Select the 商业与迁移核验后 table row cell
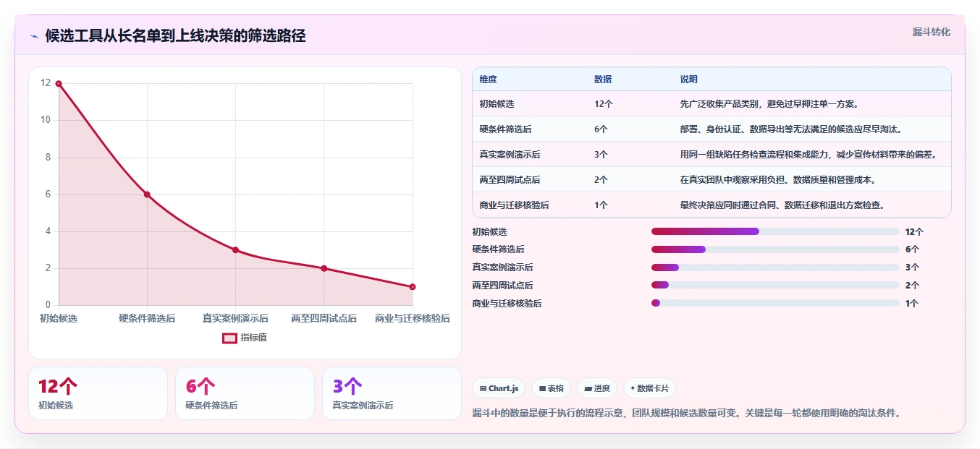This screenshot has width=980, height=449. coord(514,205)
